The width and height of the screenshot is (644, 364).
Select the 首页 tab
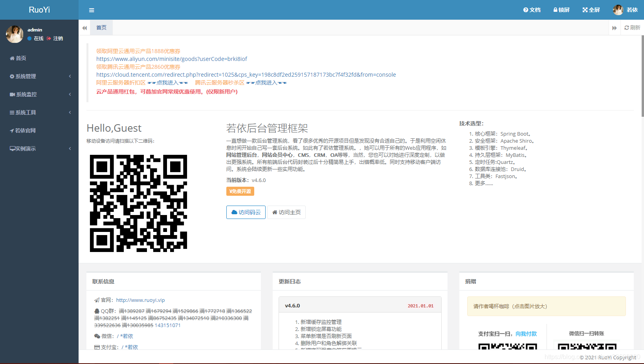pos(101,28)
